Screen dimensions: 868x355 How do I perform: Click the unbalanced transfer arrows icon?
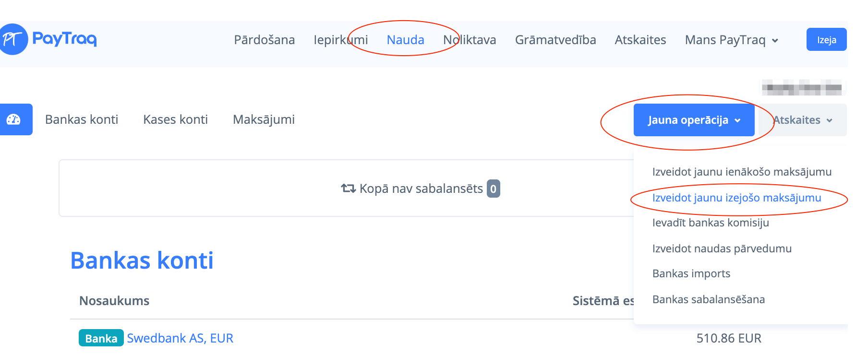(348, 189)
